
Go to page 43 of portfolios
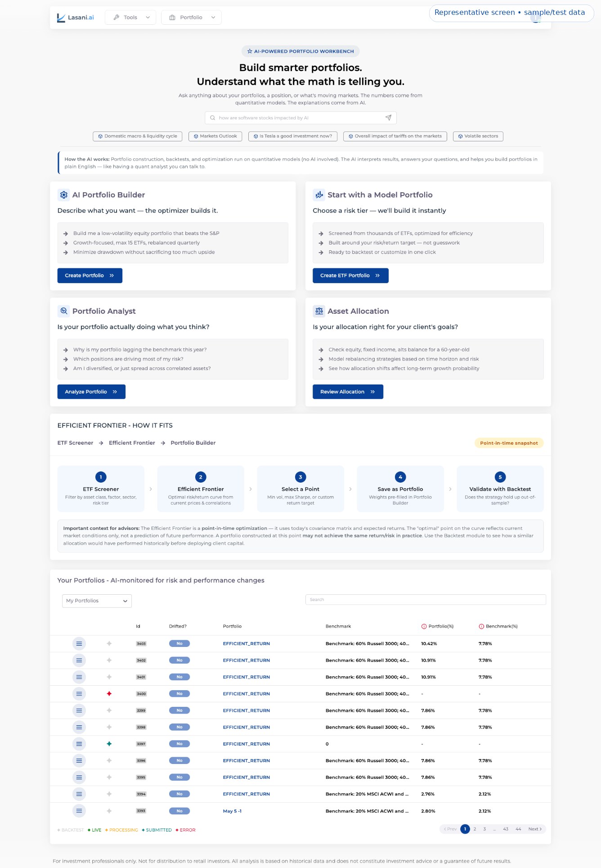click(506, 829)
